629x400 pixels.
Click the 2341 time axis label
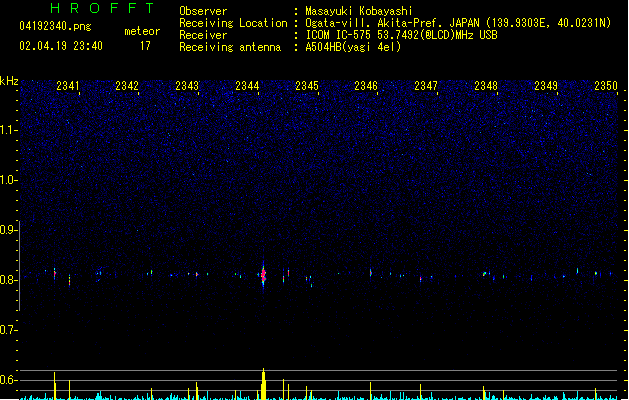tap(68, 86)
